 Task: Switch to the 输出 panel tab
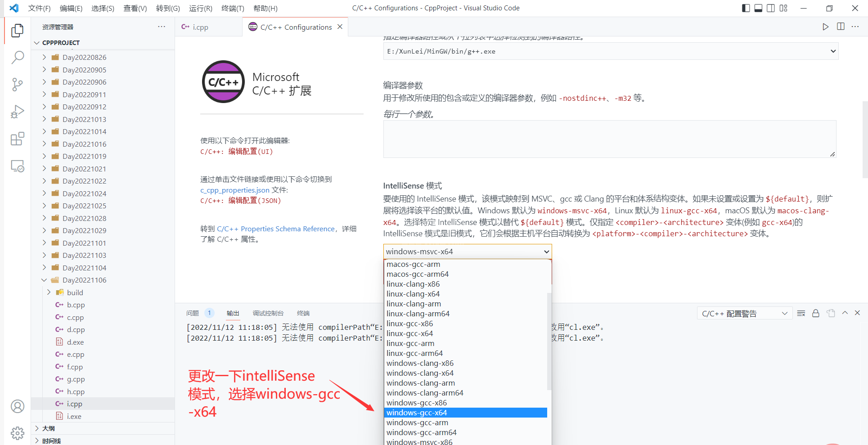click(x=233, y=313)
